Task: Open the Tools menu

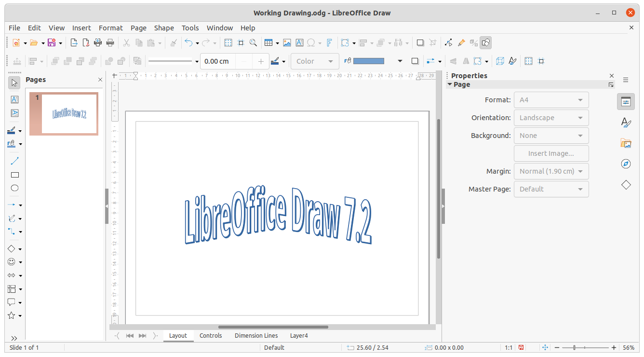Action: coord(190,28)
